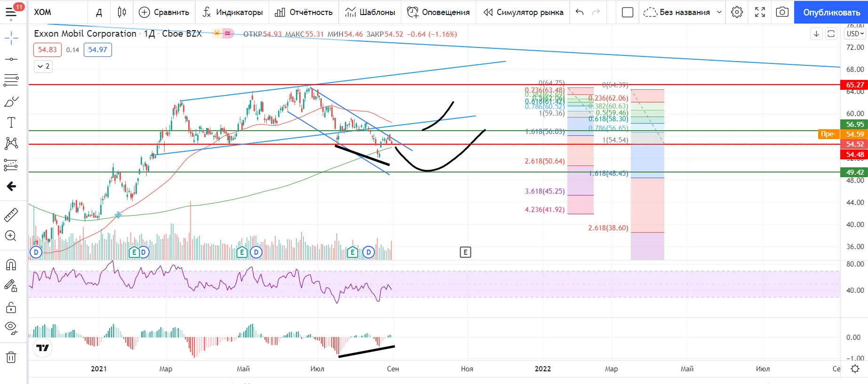The image size is (868, 384).
Task: Select the crosshair cursor tool
Action: tap(11, 38)
